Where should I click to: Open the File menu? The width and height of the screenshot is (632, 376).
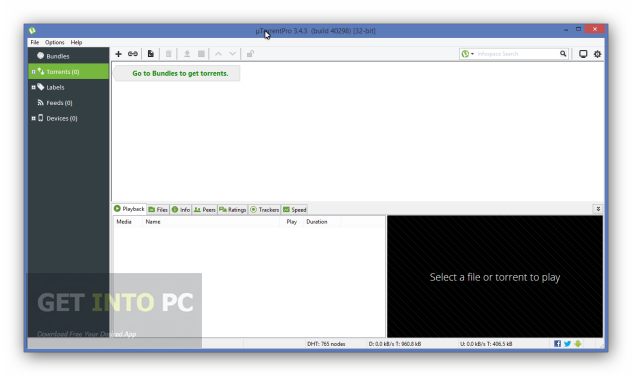click(x=35, y=42)
